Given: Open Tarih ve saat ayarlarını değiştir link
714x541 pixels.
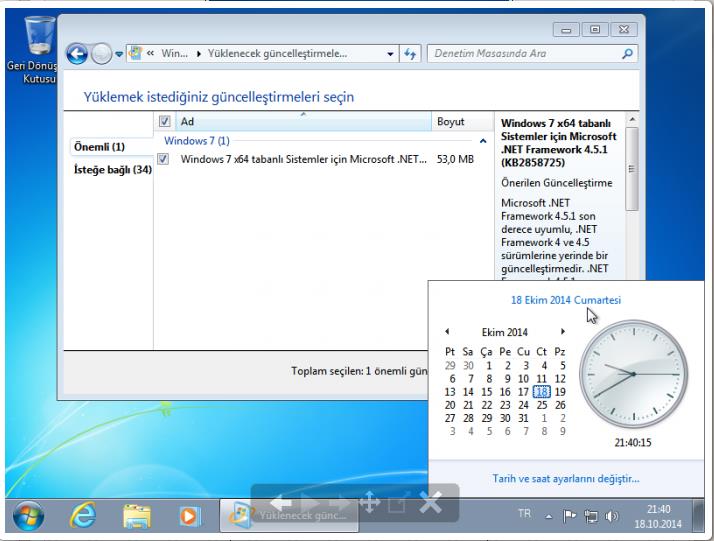Looking at the screenshot, I should (x=566, y=479).
